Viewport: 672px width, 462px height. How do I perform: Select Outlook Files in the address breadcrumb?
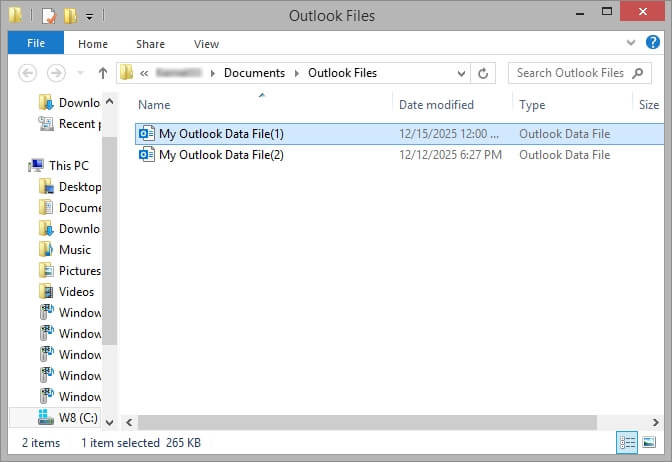pyautogui.click(x=342, y=73)
